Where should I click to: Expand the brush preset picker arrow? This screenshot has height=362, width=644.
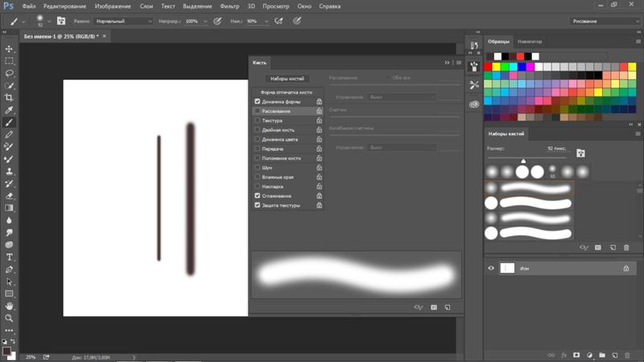pos(50,21)
